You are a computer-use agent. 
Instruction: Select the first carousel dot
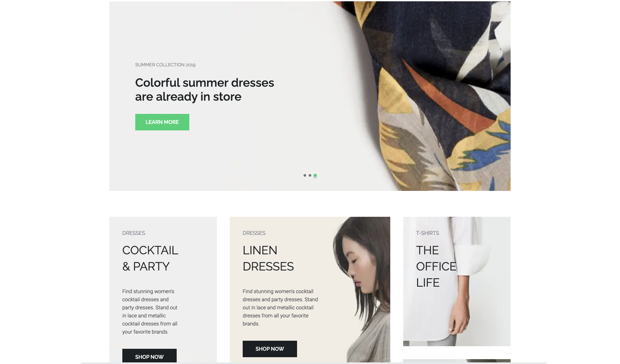click(x=305, y=175)
